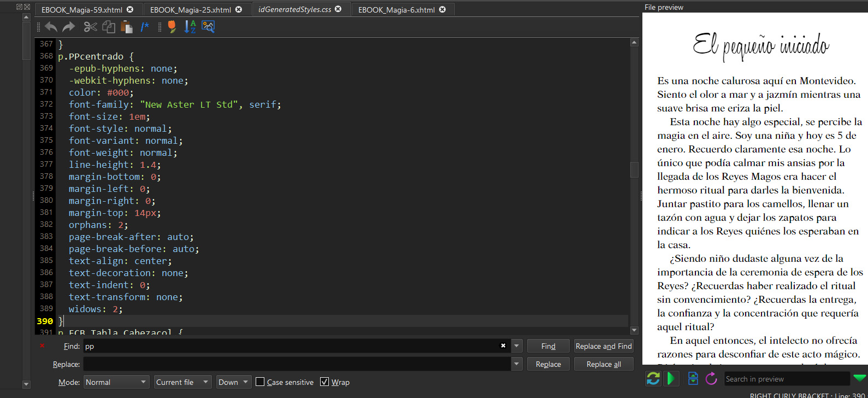Image resolution: width=868 pixels, height=398 pixels.
Task: Toggle comment on selection with the /* icon
Action: coord(145,27)
